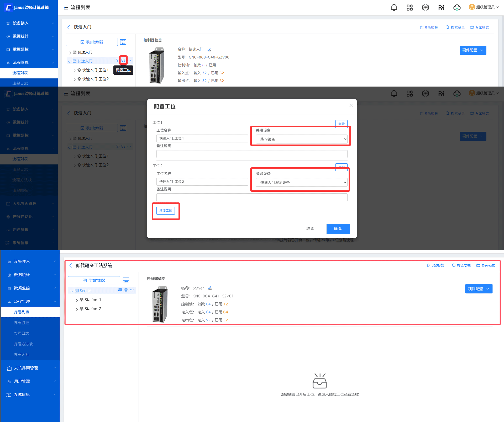Click 工位1 备注说明 input field

tap(252, 154)
